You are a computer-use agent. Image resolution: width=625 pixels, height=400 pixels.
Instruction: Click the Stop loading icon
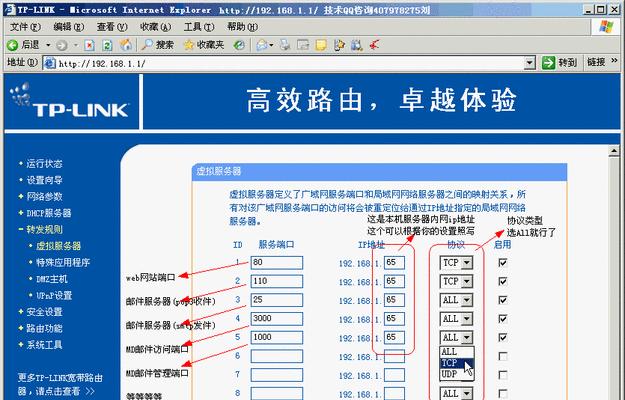[89, 45]
